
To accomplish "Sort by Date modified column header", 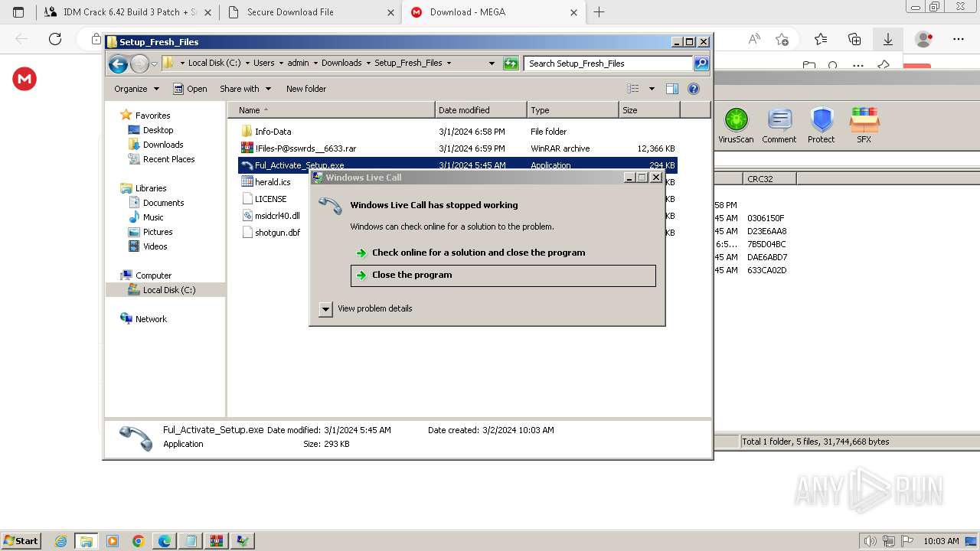I will click(481, 110).
